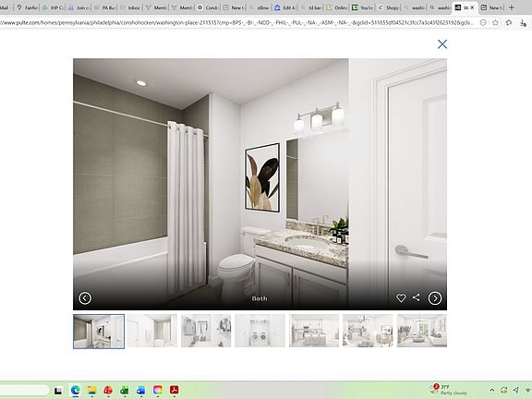Open the red circular app in taskbar
The width and height of the screenshot is (532, 399).
(x=108, y=390)
